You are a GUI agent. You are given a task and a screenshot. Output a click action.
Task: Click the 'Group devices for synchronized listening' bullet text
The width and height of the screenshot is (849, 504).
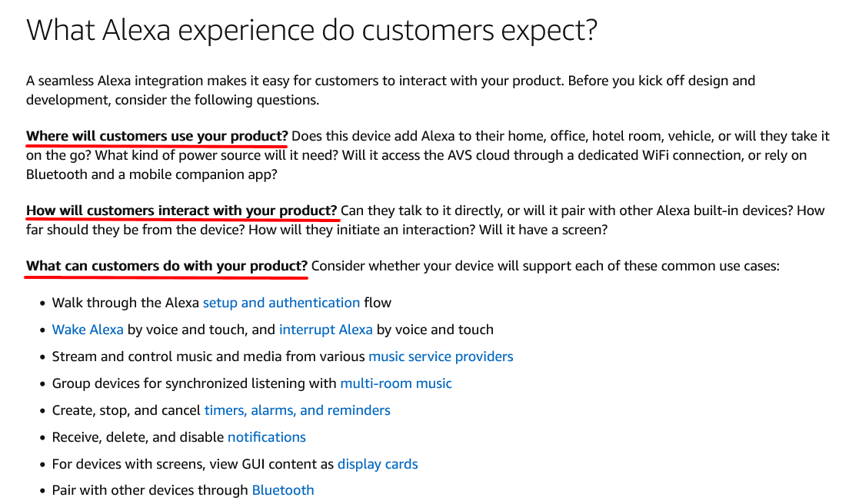[x=195, y=383]
